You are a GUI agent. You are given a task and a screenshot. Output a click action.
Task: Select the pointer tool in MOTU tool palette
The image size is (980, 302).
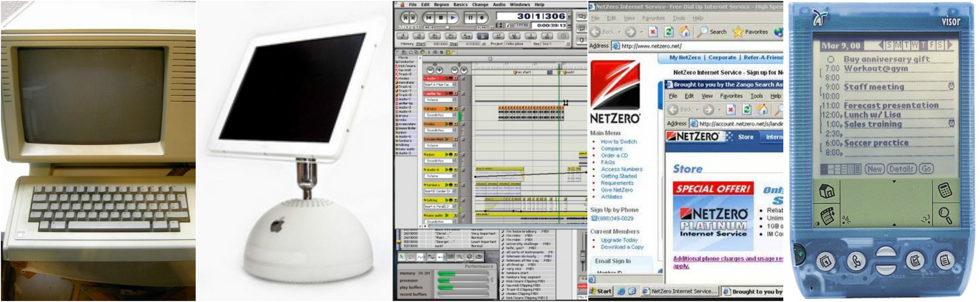click(x=402, y=257)
